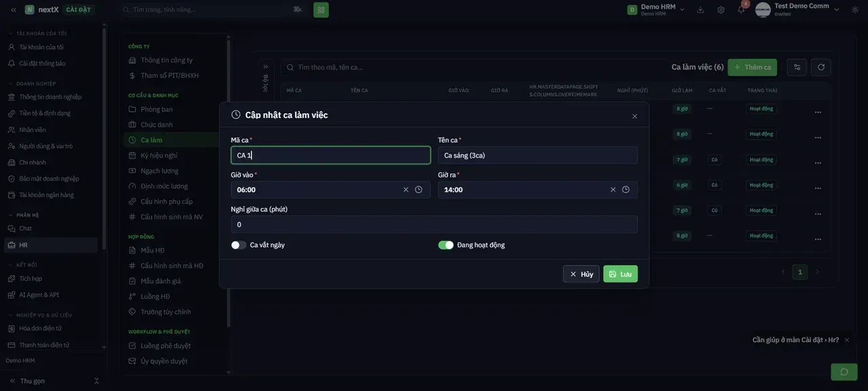This screenshot has height=391, width=868.
Task: Clear the Giờ ra time value
Action: 613,190
